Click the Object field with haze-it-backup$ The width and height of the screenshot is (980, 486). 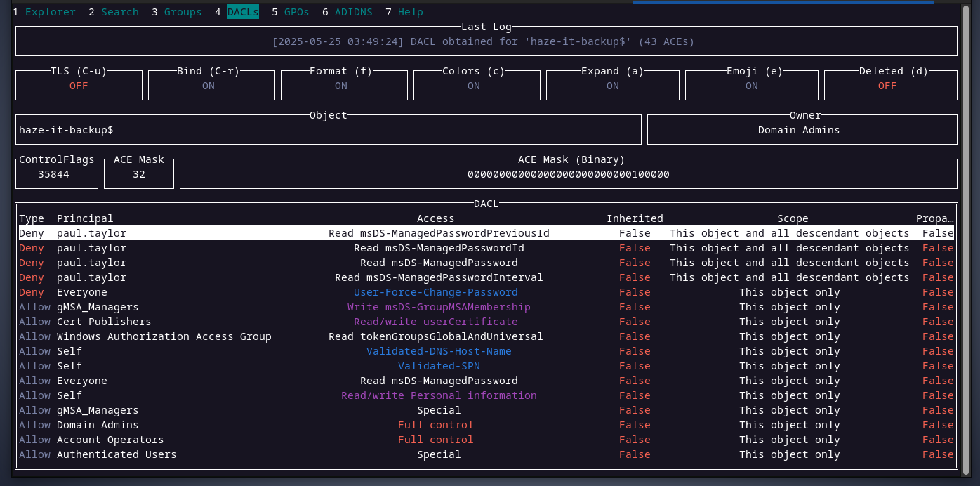328,130
